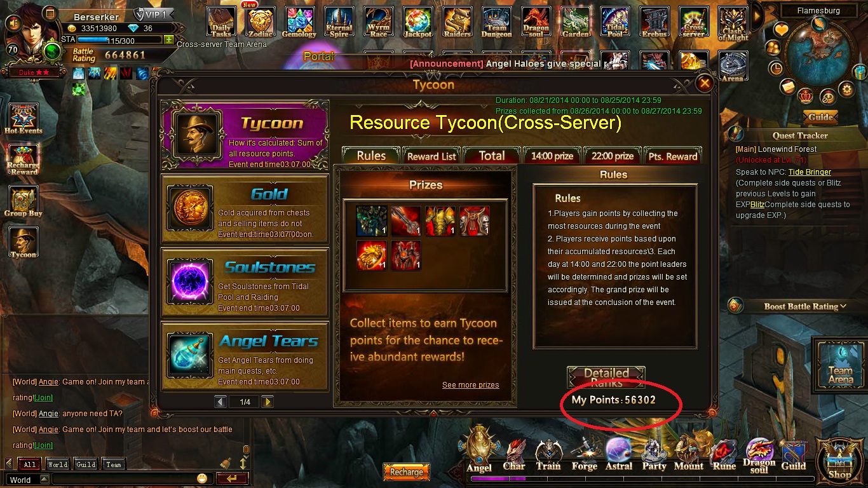Select the World chat channel filter
868x488 pixels.
[x=58, y=464]
